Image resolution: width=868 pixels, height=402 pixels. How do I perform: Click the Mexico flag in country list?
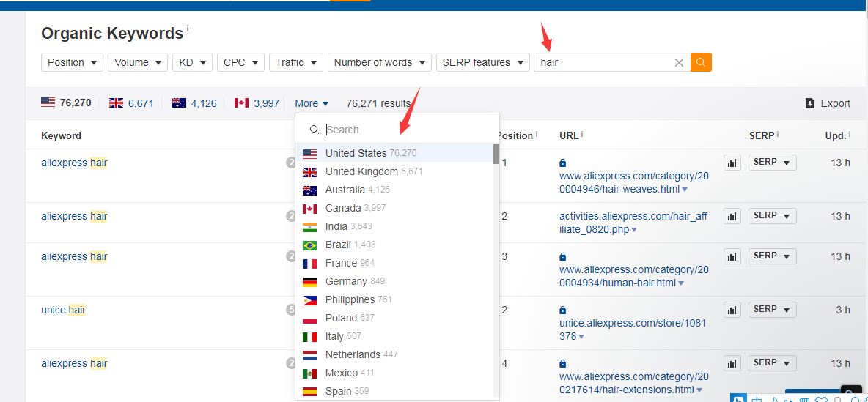[310, 373]
